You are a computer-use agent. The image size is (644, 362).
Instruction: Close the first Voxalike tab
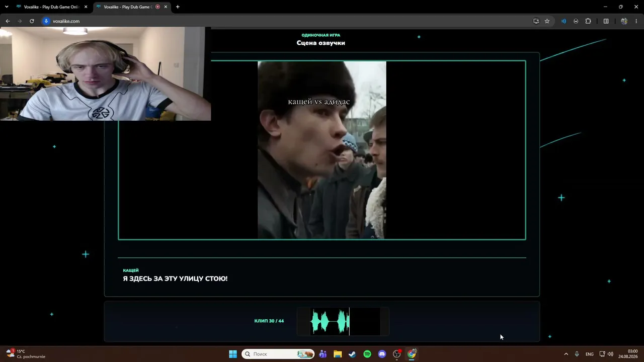pos(86,7)
